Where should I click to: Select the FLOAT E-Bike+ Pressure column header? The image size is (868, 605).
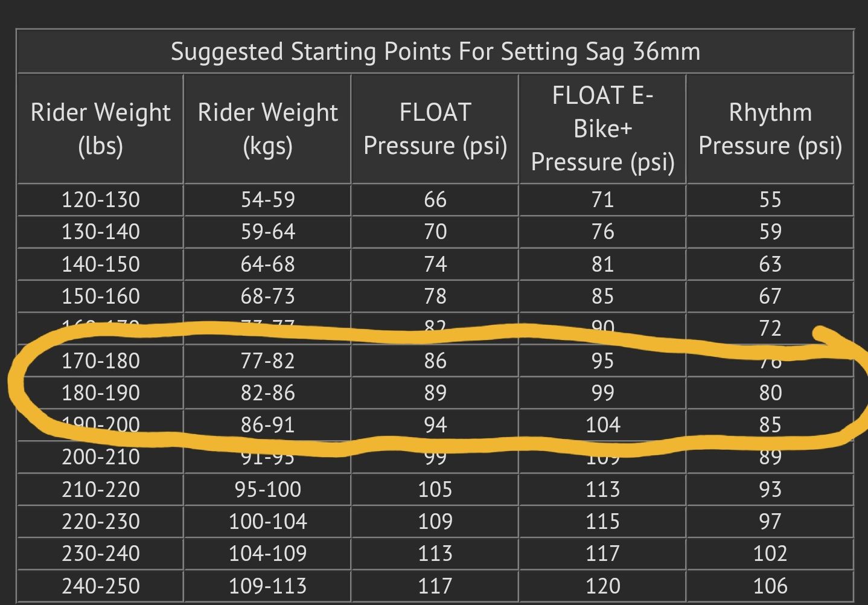point(602,129)
